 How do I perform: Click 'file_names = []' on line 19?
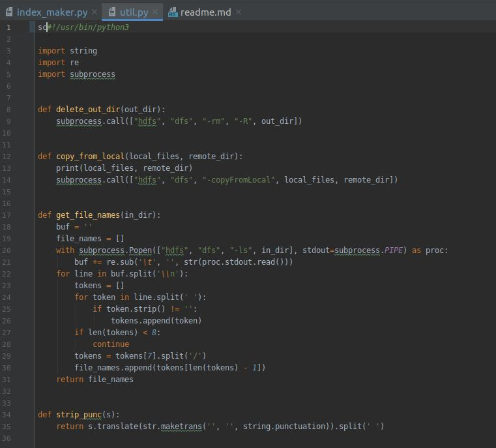[x=90, y=239]
